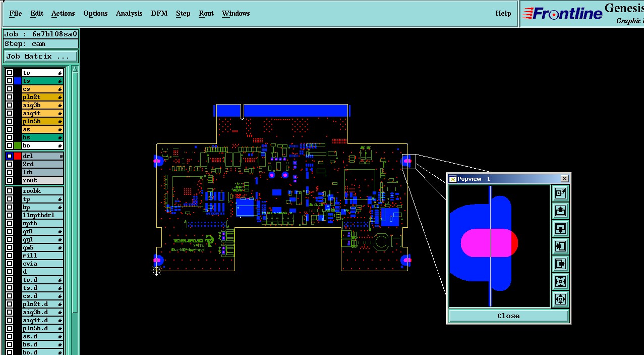Toggle display checkbox for the drl layer
644x355 pixels.
[x=10, y=156]
